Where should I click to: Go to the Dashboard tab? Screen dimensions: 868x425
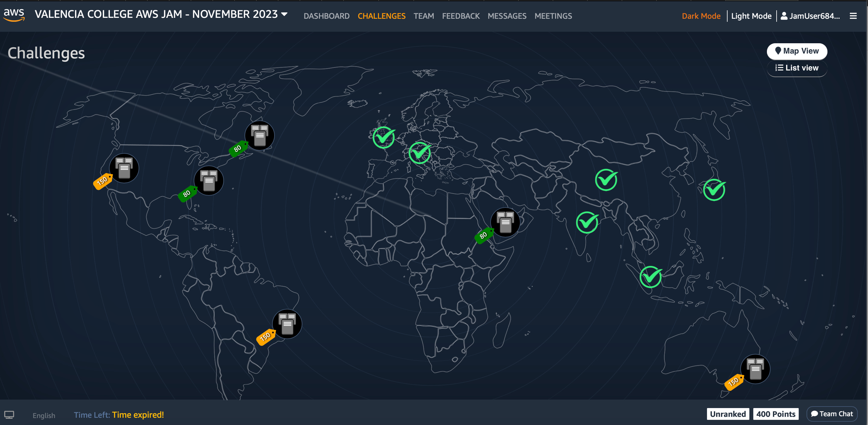click(x=326, y=16)
